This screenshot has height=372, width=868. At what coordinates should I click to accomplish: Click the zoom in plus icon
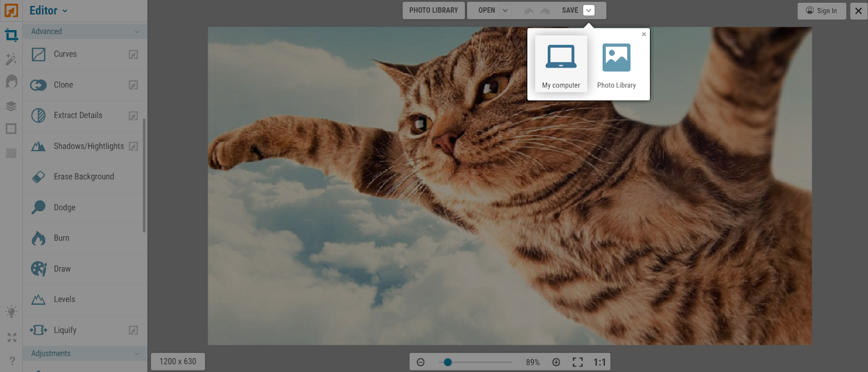pos(556,362)
